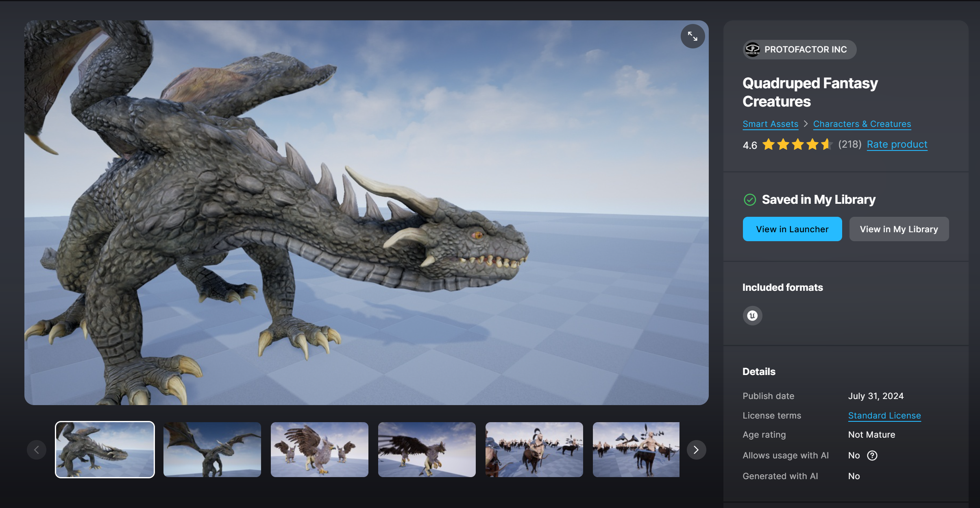Open the Characters & Creatures category
The image size is (980, 508).
(862, 124)
